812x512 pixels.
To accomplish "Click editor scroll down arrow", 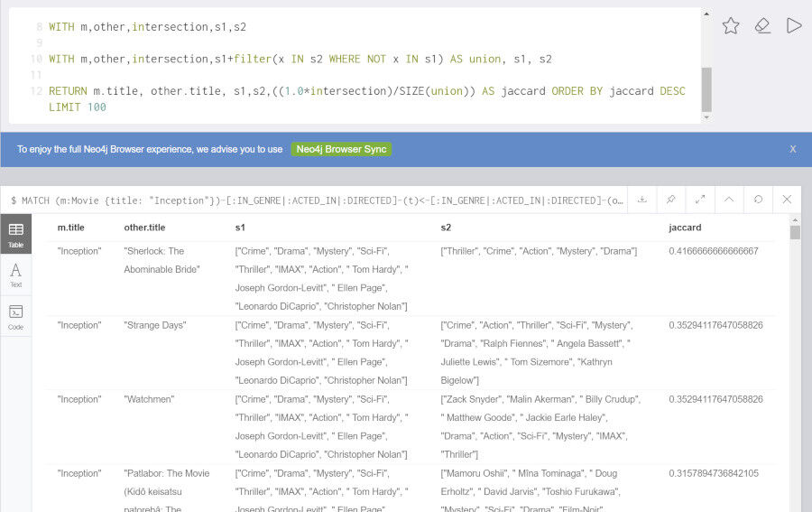I will pyautogui.click(x=706, y=117).
